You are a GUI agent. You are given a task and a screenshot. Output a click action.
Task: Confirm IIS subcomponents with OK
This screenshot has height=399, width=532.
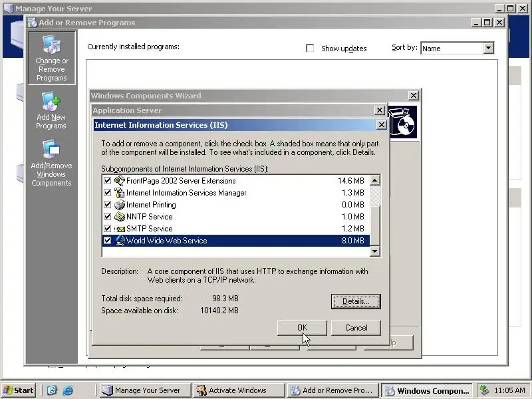pos(302,328)
